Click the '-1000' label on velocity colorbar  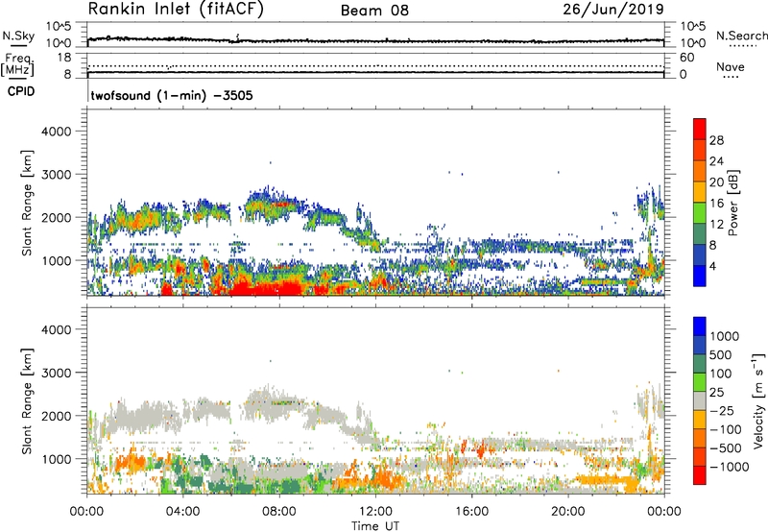click(730, 467)
